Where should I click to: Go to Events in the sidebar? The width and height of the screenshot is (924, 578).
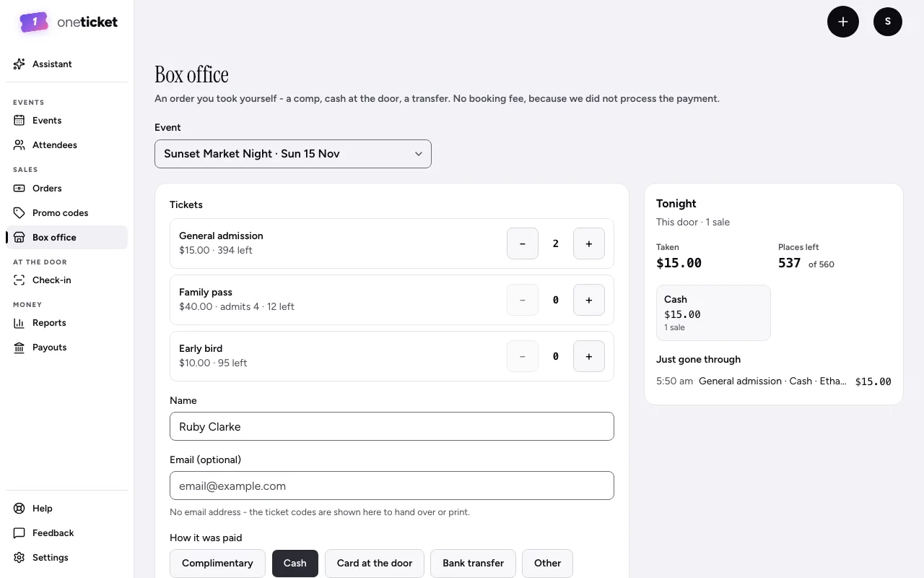tap(66, 121)
